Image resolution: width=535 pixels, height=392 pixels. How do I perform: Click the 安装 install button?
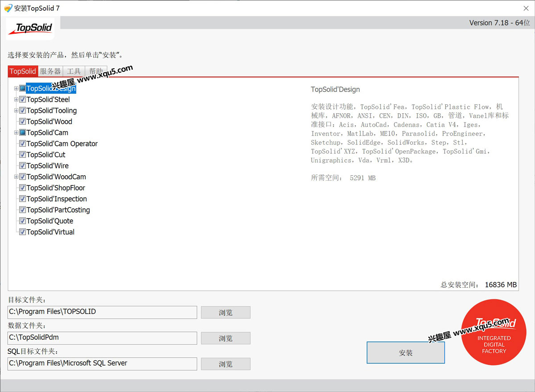tap(406, 353)
